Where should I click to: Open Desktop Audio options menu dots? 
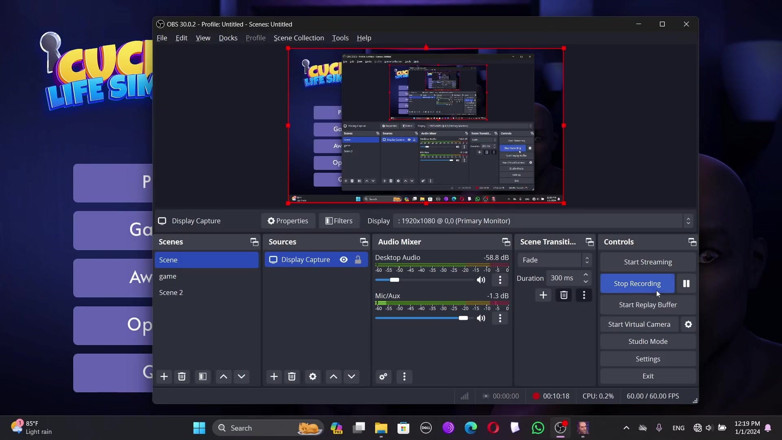[500, 280]
